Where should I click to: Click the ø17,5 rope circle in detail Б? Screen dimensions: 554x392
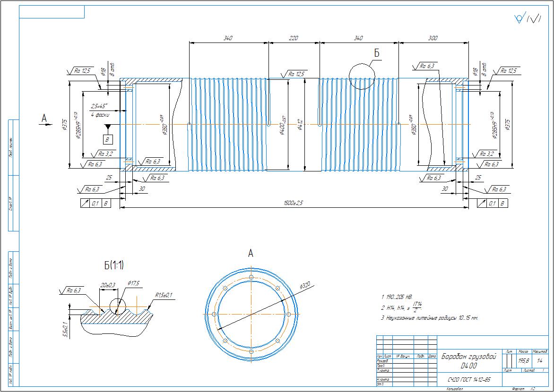click(117, 306)
